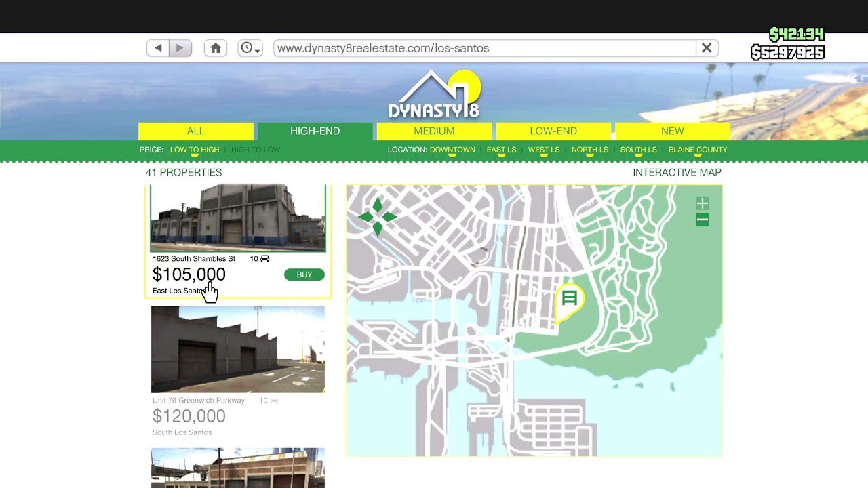
Task: Open the MEDIUM properties tab
Action: click(434, 131)
